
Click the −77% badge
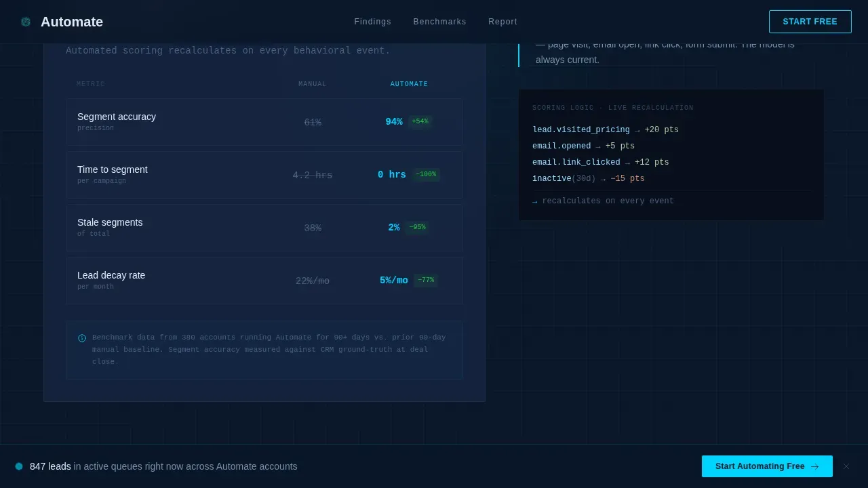(426, 281)
